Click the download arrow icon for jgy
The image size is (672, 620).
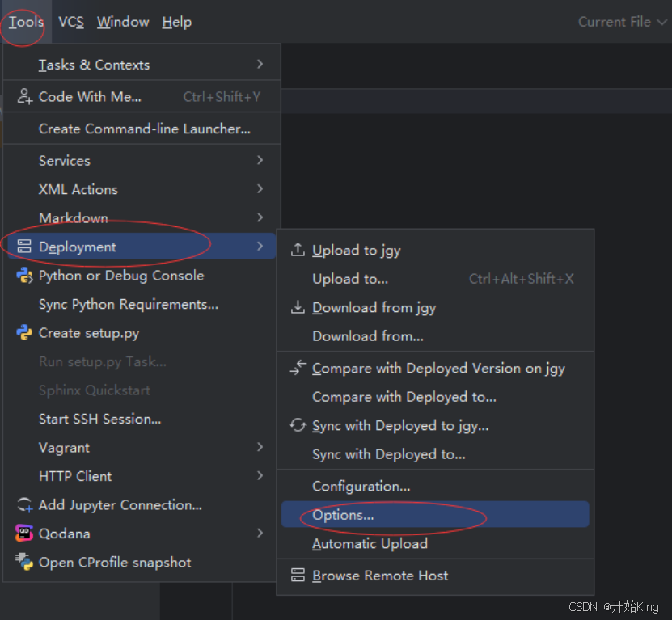coord(298,307)
